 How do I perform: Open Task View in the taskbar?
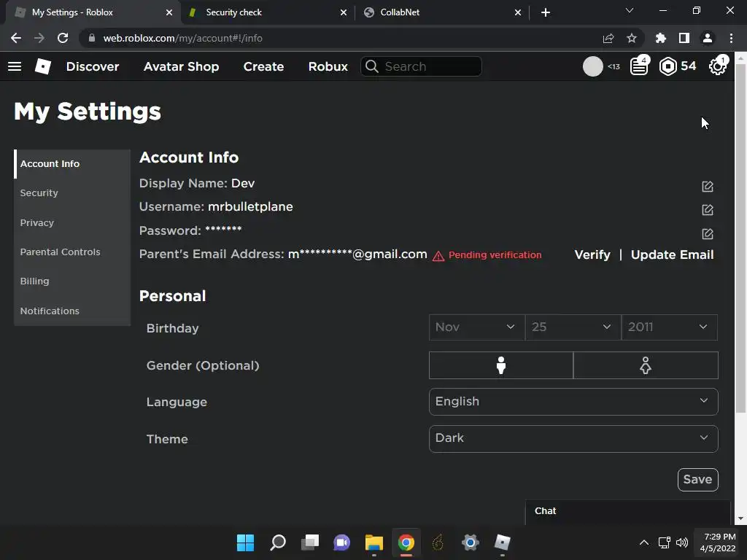click(309, 542)
